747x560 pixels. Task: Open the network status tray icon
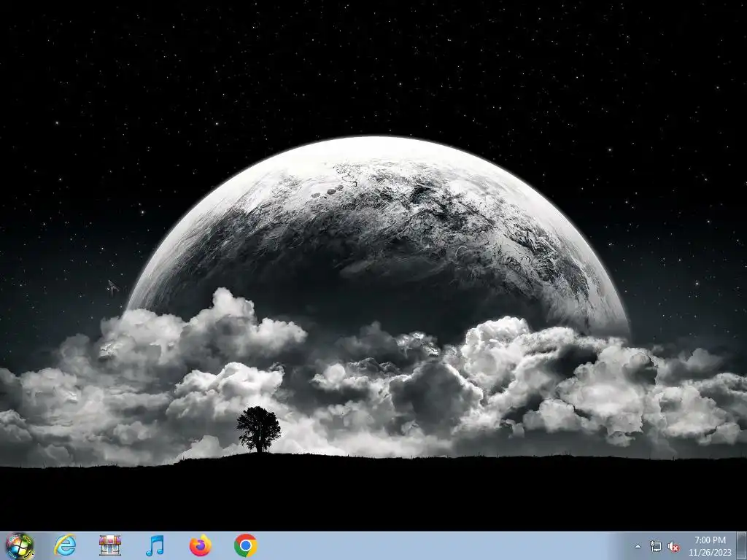point(656,546)
